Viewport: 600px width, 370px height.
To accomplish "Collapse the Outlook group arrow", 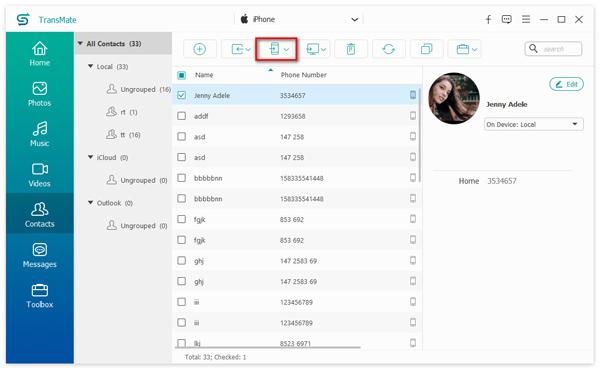I will click(90, 202).
